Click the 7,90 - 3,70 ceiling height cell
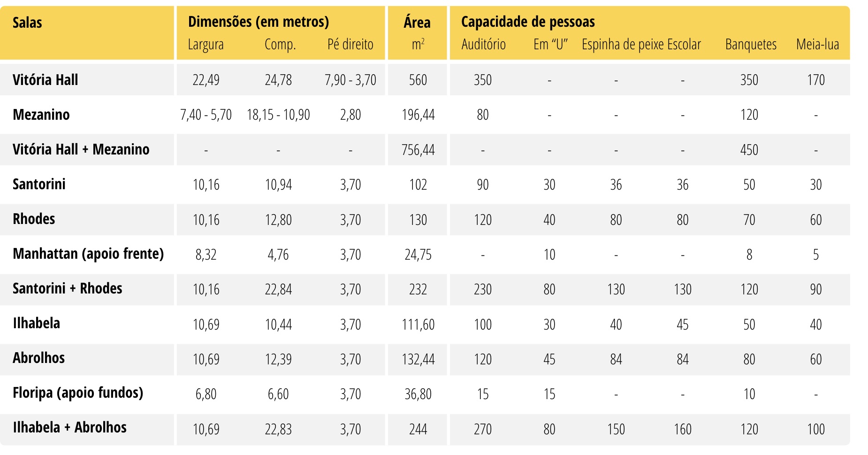868x455 pixels. click(350, 80)
